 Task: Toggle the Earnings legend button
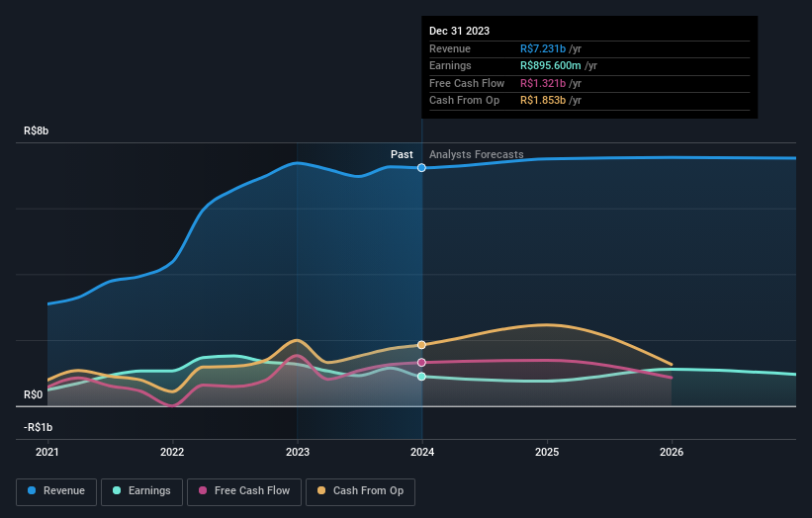point(141,491)
